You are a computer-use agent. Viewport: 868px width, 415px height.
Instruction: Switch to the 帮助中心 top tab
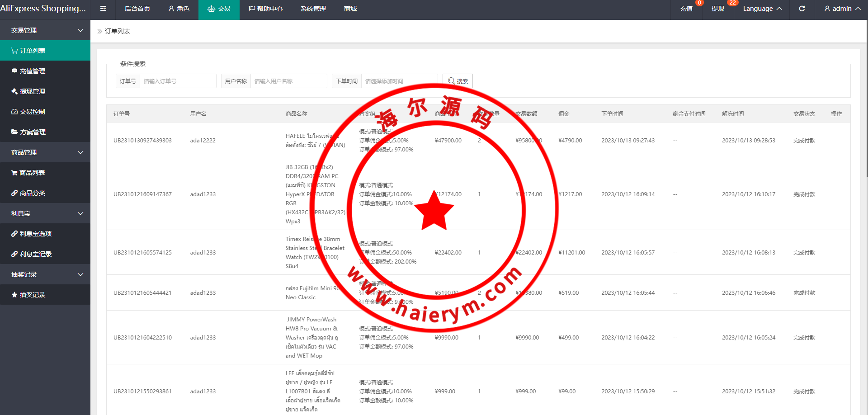(265, 9)
